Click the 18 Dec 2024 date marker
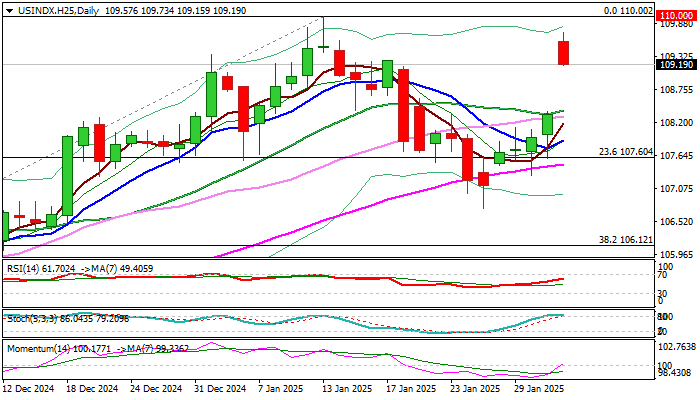Image resolution: width=700 pixels, height=400 pixels. [92, 389]
